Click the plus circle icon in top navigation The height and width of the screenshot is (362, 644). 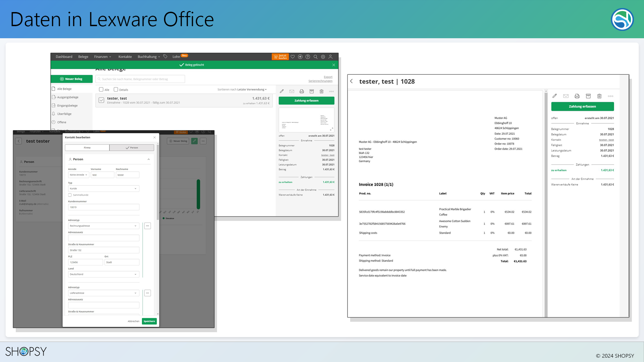(x=300, y=57)
